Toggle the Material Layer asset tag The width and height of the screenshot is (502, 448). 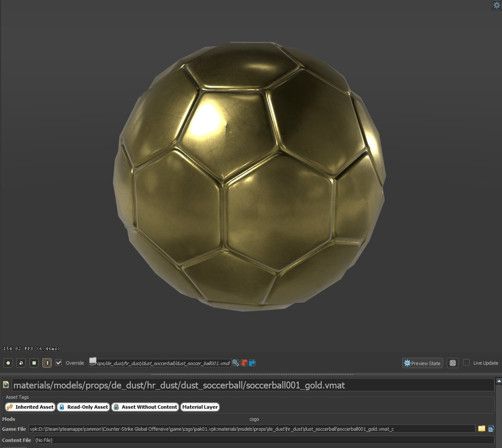coord(200,407)
